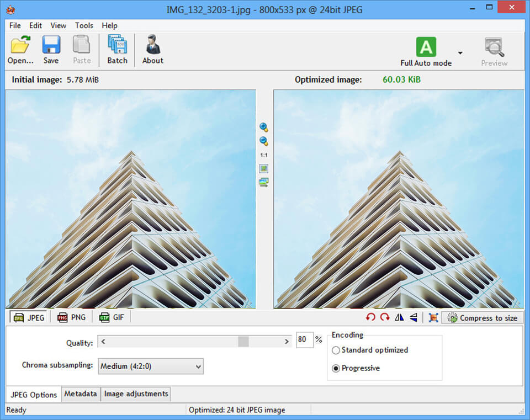Flip the image horizontally
The image size is (530, 420).
[x=399, y=317]
